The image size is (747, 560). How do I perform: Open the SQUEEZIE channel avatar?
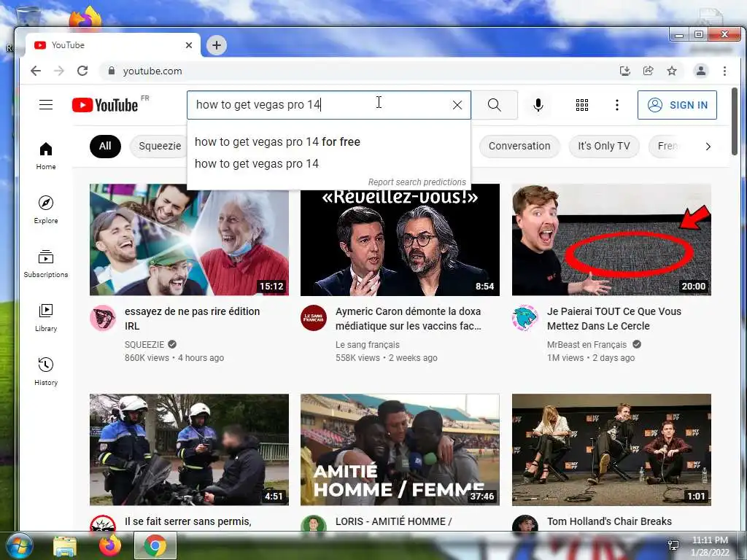103,318
